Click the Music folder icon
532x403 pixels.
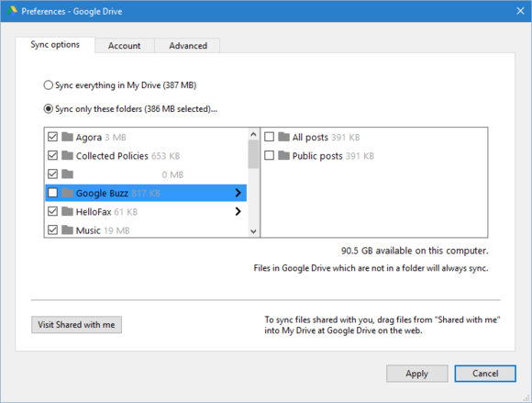pos(67,230)
